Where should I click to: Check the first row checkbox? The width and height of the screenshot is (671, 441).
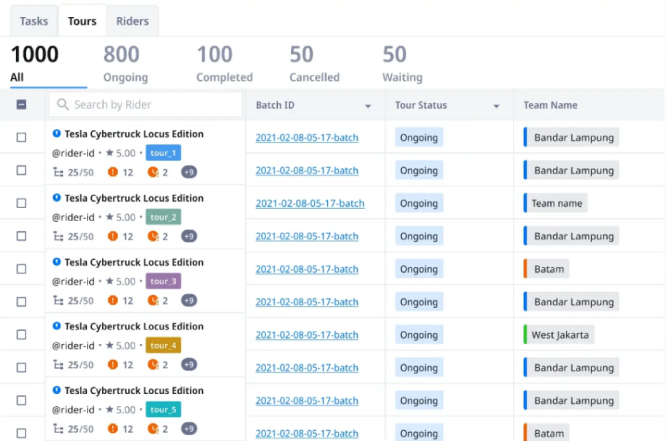pos(21,138)
